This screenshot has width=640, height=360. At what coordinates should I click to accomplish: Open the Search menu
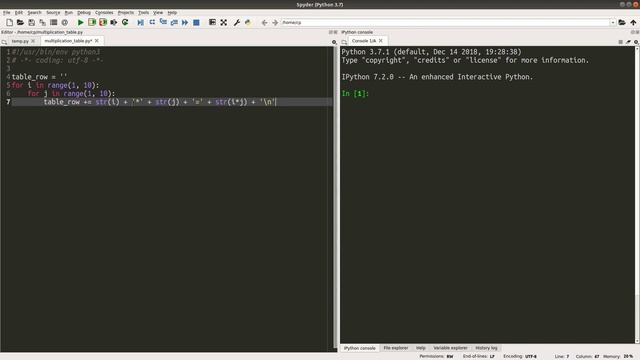pos(34,13)
